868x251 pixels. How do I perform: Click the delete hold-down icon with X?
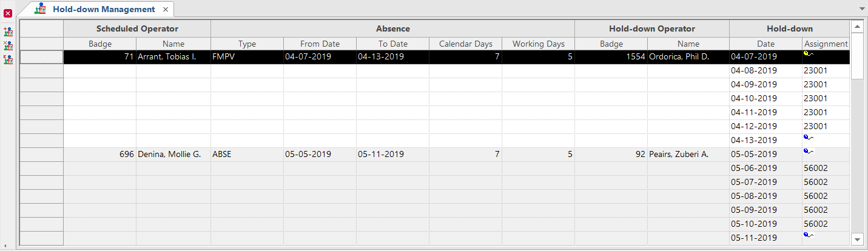pos(8,45)
